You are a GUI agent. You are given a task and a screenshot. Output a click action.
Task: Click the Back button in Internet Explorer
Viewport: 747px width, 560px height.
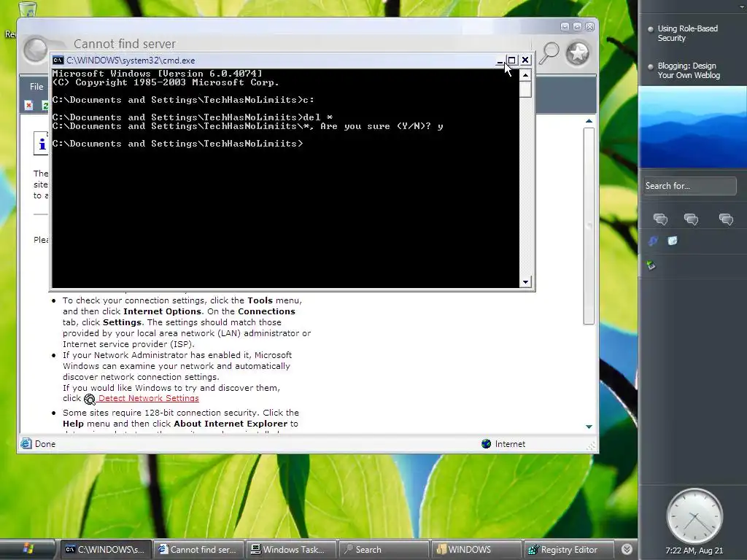click(x=36, y=50)
